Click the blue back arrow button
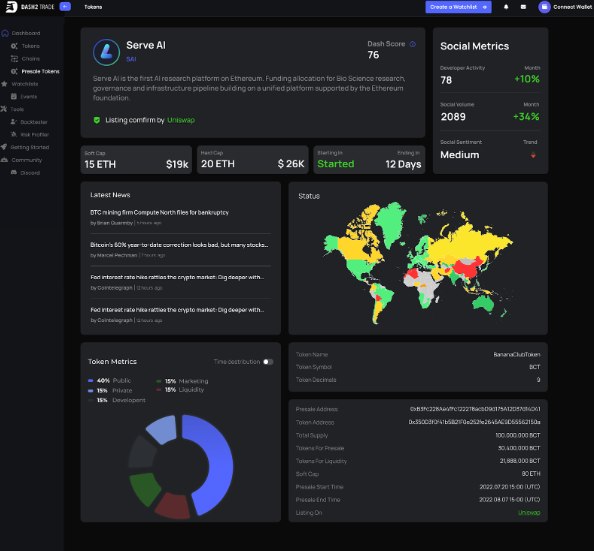The image size is (594, 551). point(65,6)
